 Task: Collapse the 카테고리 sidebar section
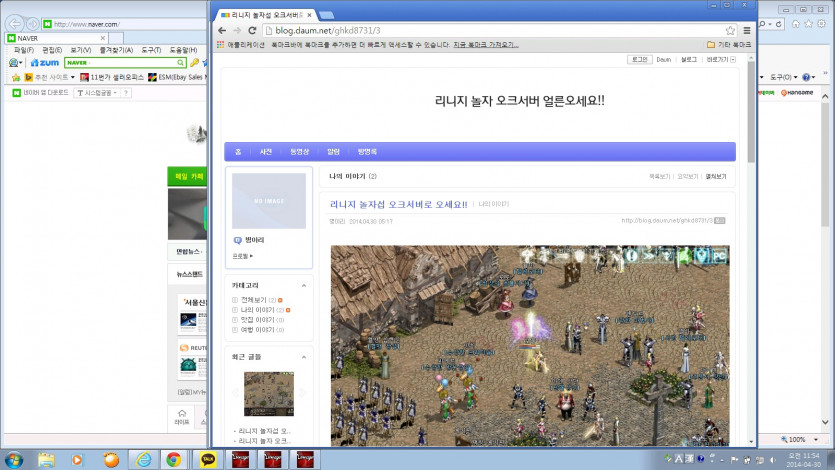click(305, 285)
